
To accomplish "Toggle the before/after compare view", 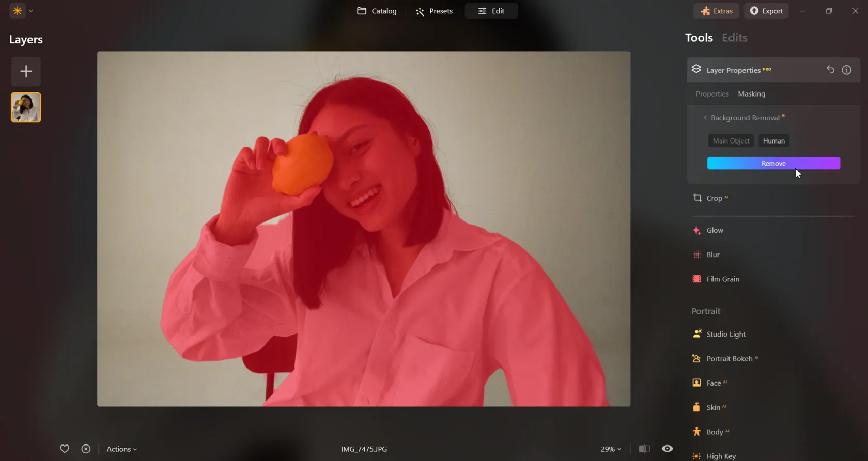I will (x=644, y=449).
